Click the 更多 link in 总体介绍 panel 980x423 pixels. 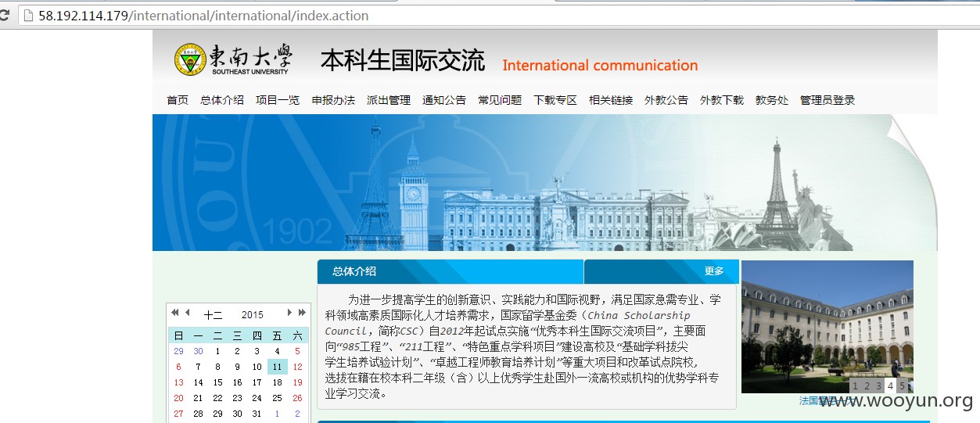(x=714, y=271)
